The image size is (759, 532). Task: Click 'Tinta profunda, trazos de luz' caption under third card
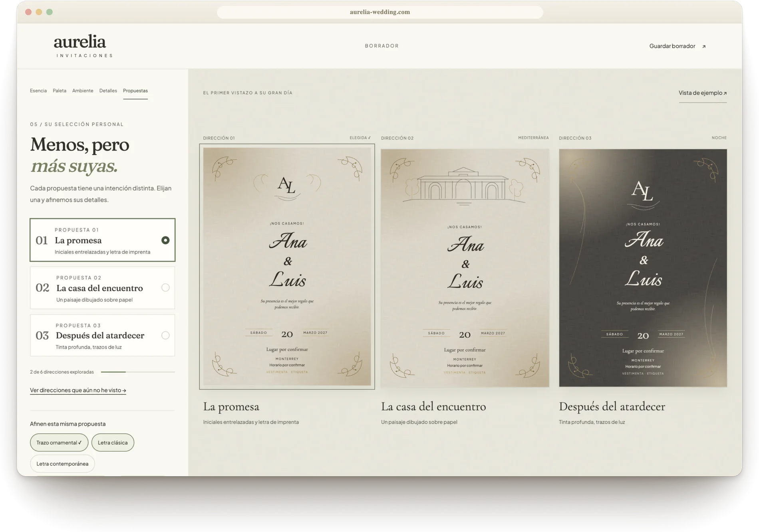592,422
